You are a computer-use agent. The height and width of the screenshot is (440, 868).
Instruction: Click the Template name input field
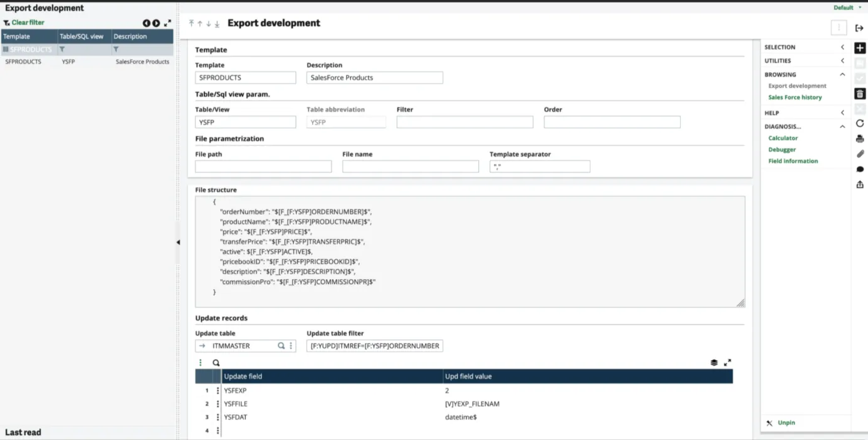(x=246, y=78)
